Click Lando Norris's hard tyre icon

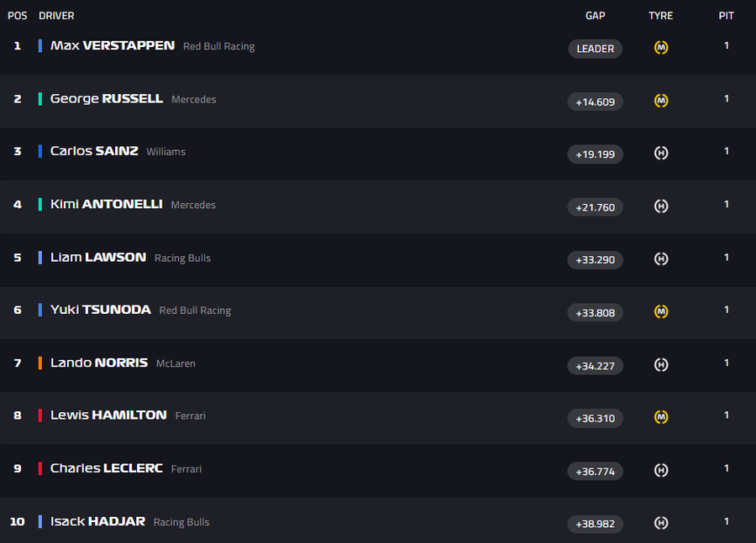coord(661,365)
